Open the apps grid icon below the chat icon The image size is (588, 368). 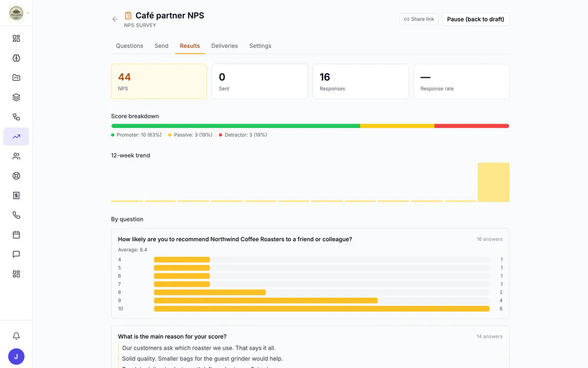[16, 274]
